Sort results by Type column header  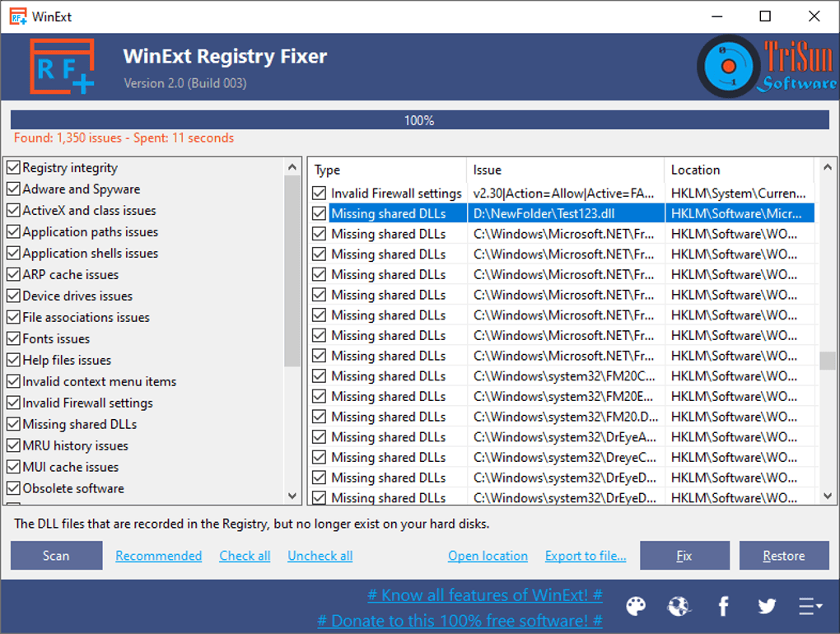tap(389, 170)
